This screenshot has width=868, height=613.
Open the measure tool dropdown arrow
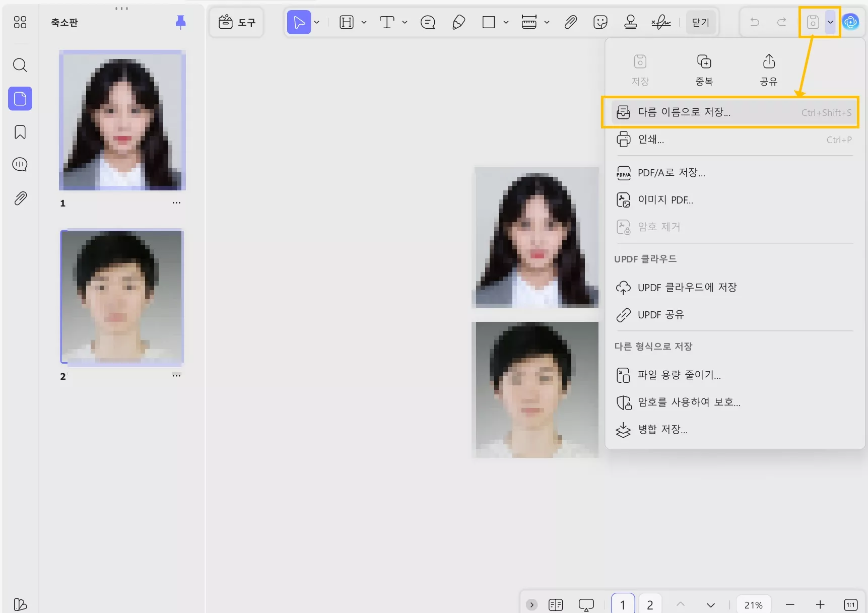(548, 22)
